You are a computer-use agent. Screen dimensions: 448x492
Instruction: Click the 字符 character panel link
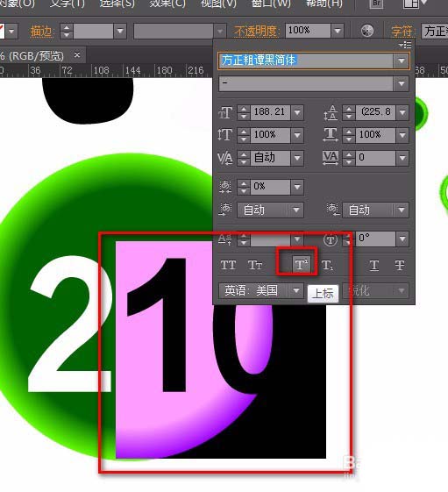pos(402,31)
